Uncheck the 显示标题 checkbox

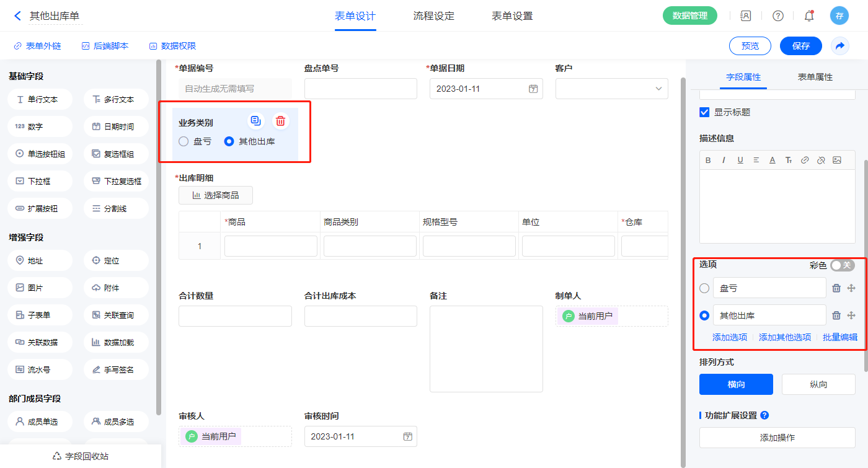(704, 112)
